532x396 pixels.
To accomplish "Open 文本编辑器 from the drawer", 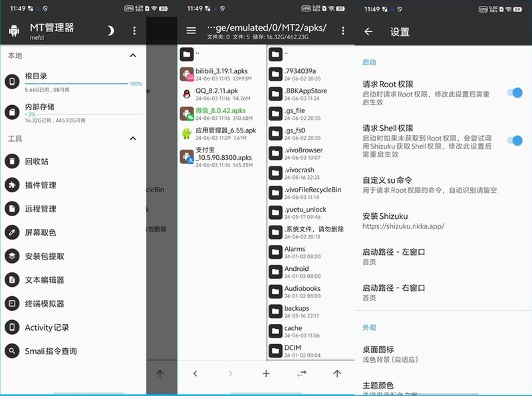I will point(44,280).
